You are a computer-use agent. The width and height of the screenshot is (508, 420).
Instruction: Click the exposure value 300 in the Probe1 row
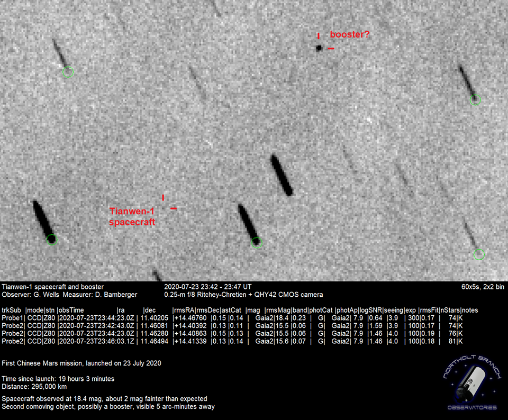point(413,318)
